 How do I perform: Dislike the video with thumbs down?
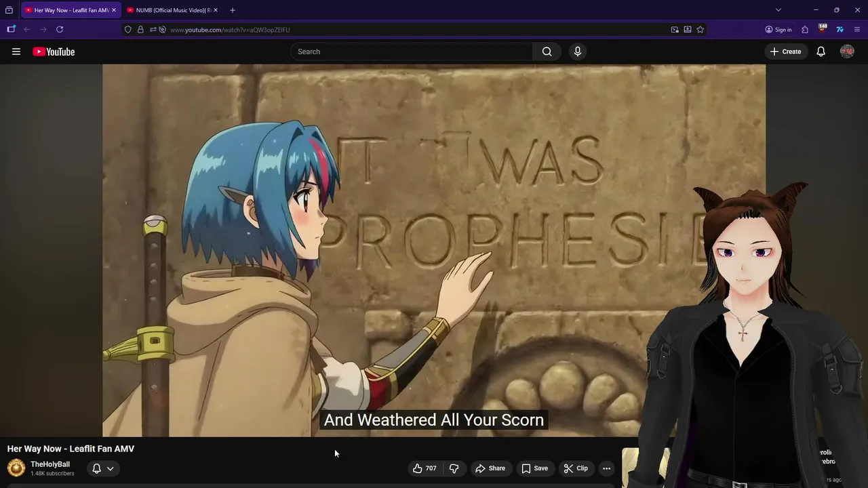coord(454,468)
